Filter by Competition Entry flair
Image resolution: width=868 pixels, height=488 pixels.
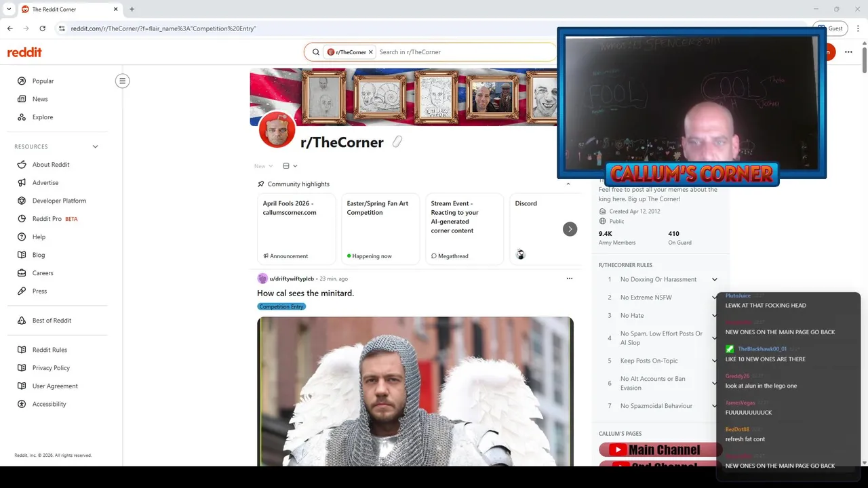[281, 307]
